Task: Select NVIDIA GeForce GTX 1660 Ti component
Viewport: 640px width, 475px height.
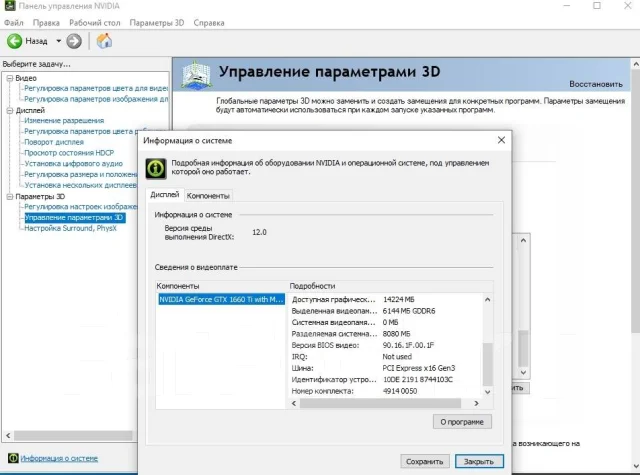Action: (221, 300)
